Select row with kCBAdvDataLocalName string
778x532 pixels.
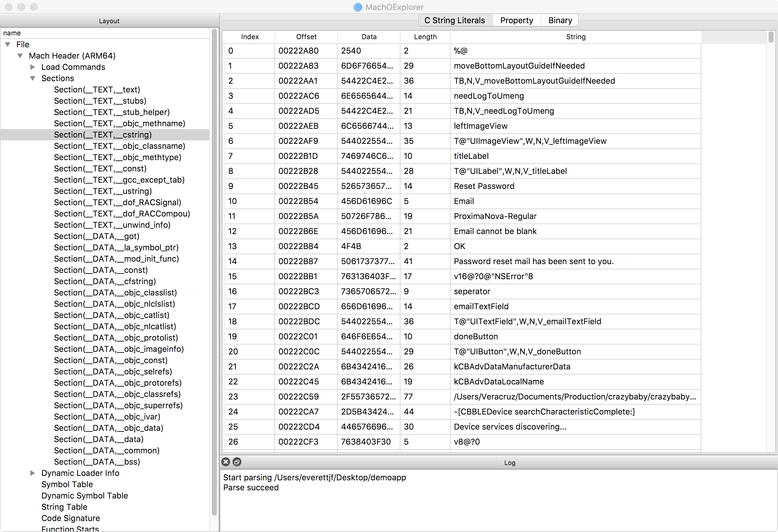(x=498, y=381)
